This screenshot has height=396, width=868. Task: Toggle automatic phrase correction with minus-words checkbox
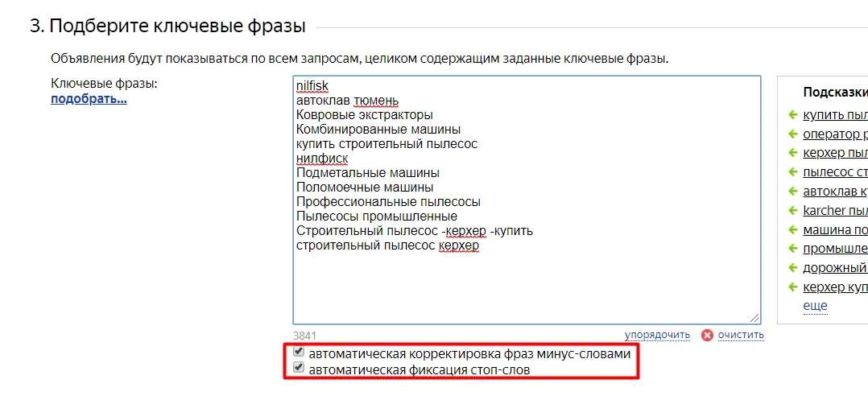[x=299, y=352]
